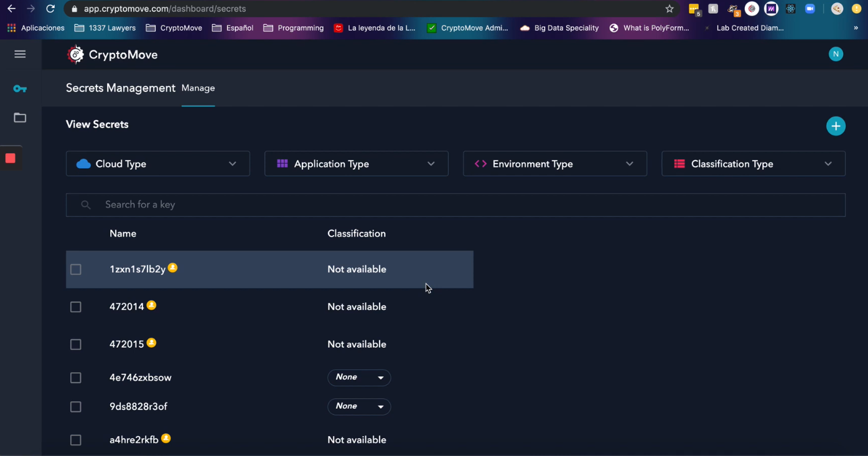
Task: Open the What is PolyForm... bookmark
Action: pyautogui.click(x=650, y=28)
